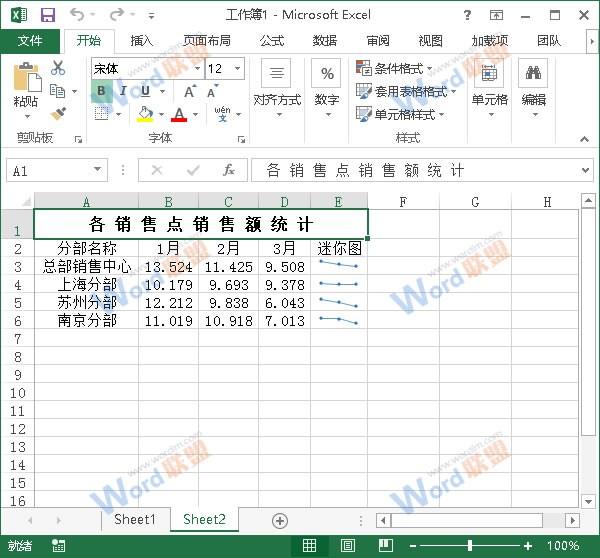
Task: Launch the 剪贴板 clipboard pane launcher
Action: pyautogui.click(x=78, y=139)
